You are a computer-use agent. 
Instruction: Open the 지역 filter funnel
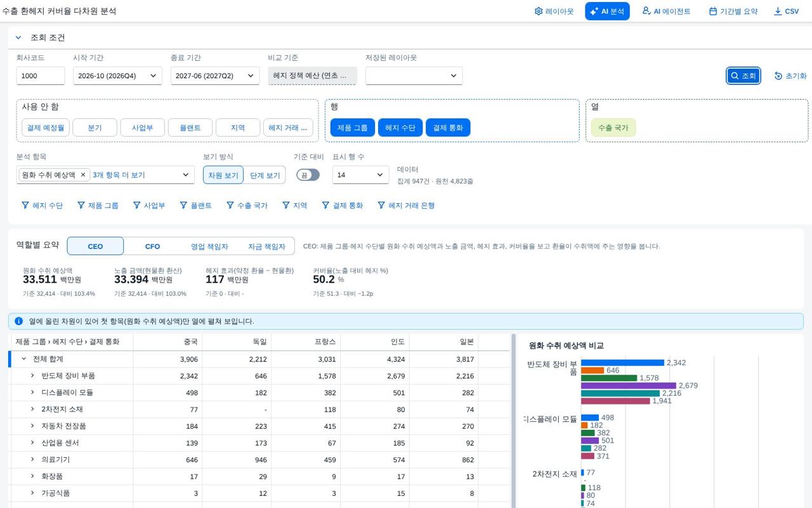[294, 205]
